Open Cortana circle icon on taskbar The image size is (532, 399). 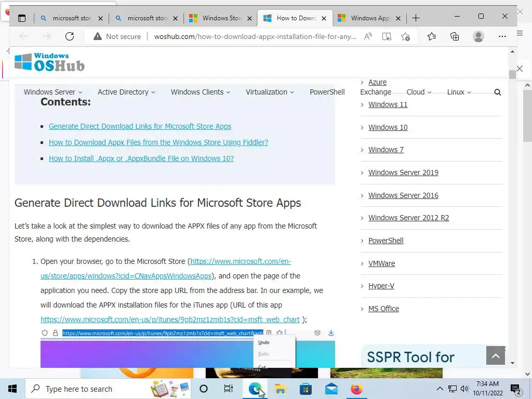[204, 389]
